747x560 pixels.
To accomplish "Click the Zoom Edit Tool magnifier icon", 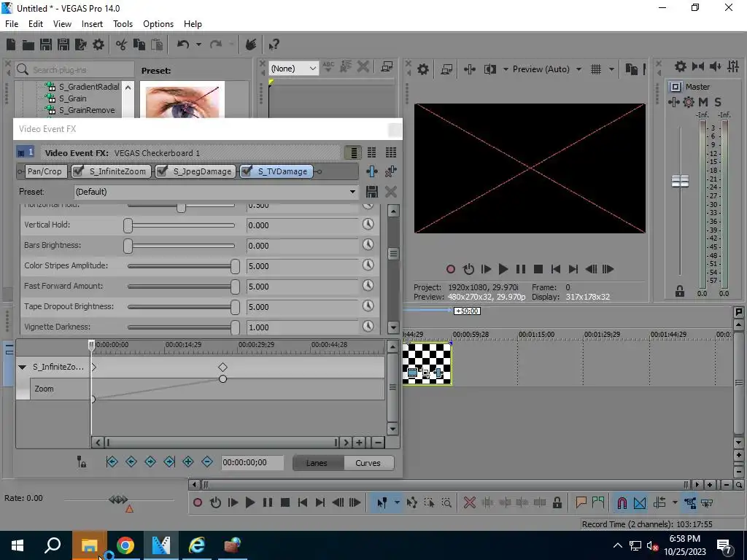I will tap(446, 503).
